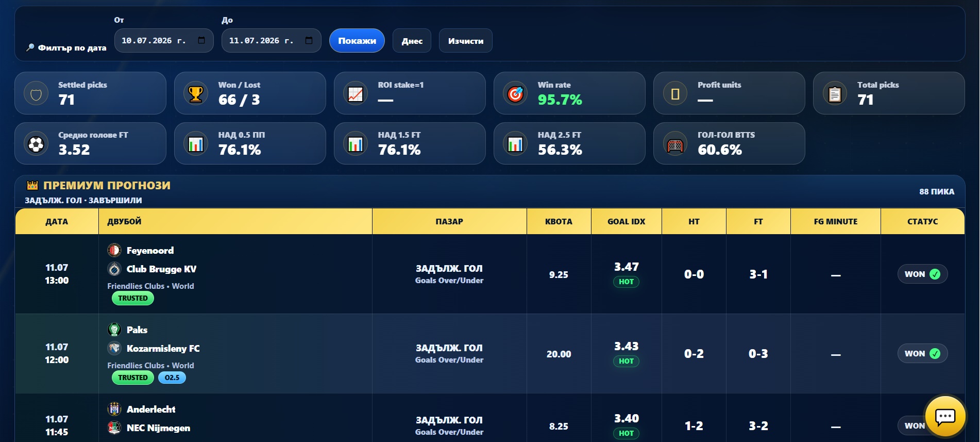This screenshot has width=980, height=442.
Task: Open the calendar picker in the От date field
Action: (201, 40)
